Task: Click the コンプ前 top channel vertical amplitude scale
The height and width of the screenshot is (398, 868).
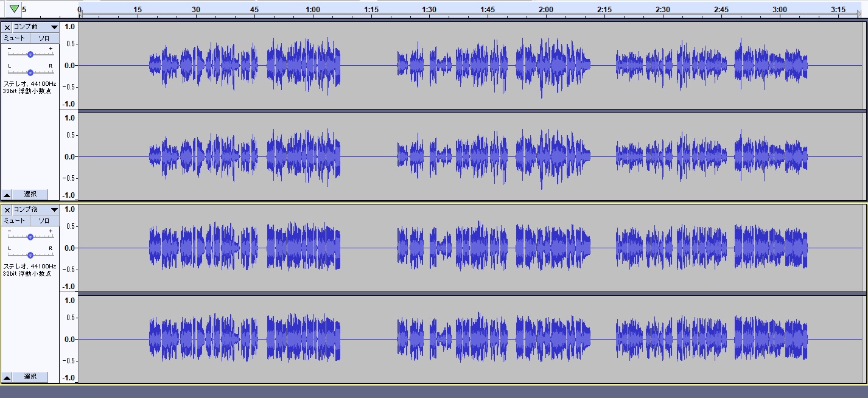Action: click(x=69, y=66)
